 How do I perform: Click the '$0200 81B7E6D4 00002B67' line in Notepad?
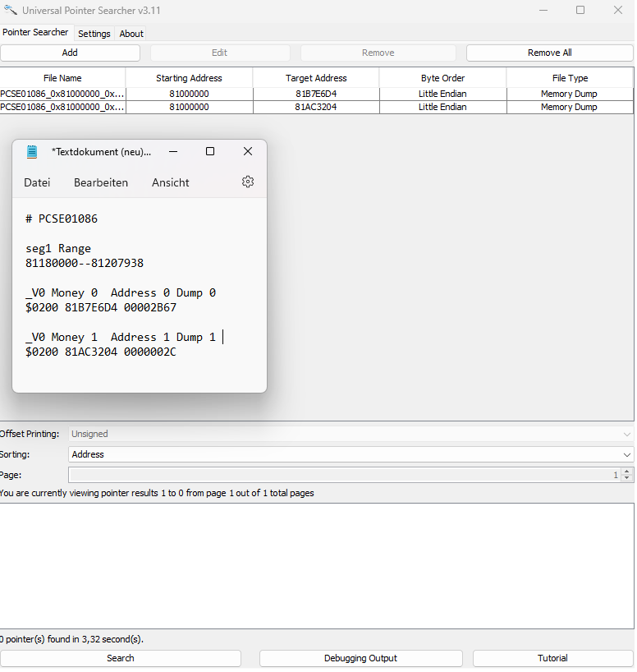click(101, 308)
